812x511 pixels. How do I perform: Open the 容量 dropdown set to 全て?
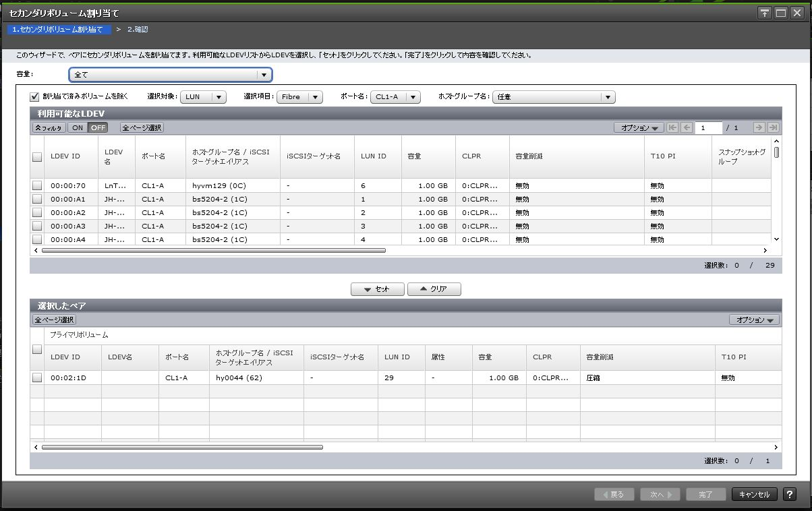[x=170, y=75]
